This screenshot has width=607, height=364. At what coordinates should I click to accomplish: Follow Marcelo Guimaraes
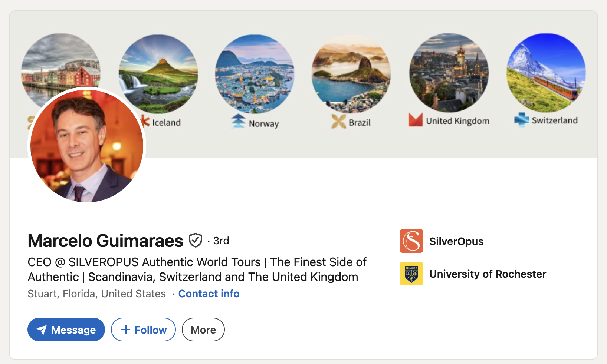point(143,330)
